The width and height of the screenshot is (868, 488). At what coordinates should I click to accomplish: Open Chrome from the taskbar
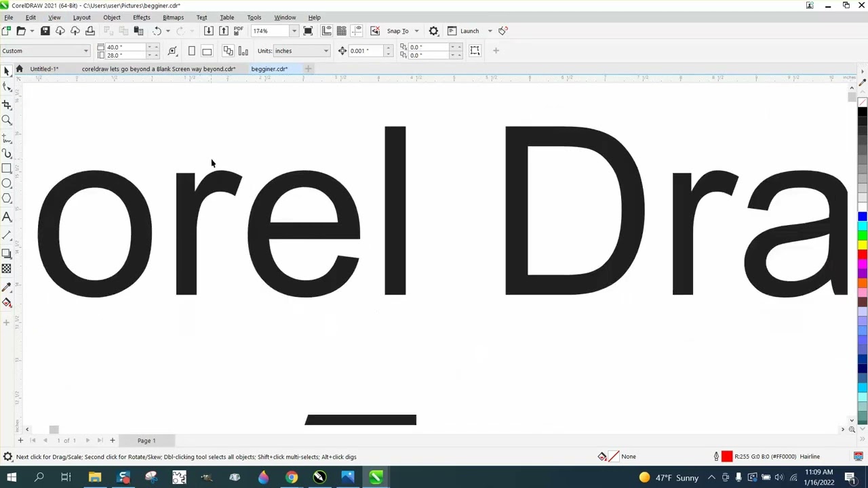tap(291, 478)
